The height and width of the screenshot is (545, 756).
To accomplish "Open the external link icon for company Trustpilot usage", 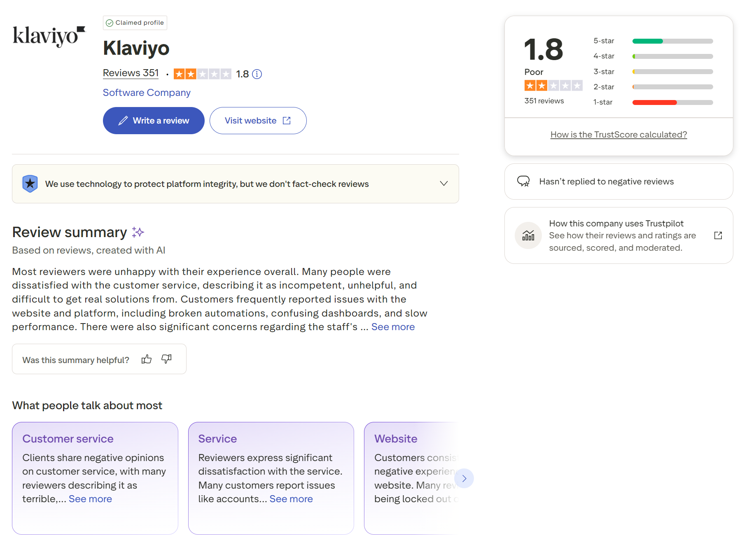I will click(718, 235).
